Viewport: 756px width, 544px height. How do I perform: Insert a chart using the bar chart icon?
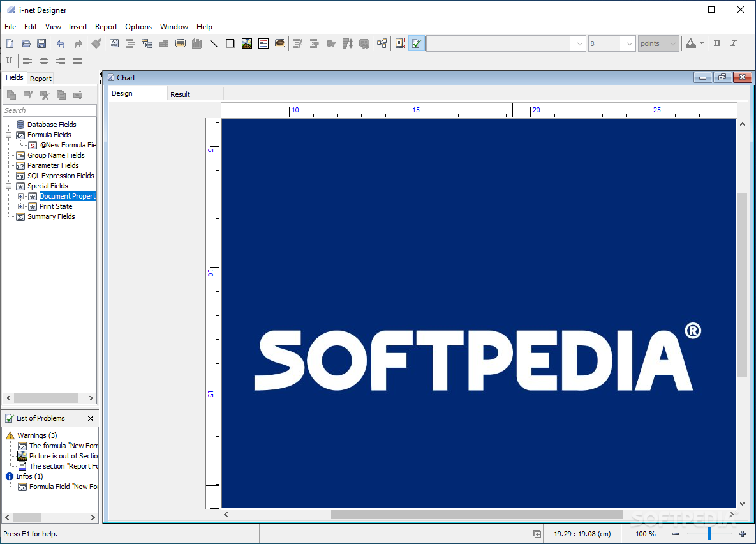point(196,43)
